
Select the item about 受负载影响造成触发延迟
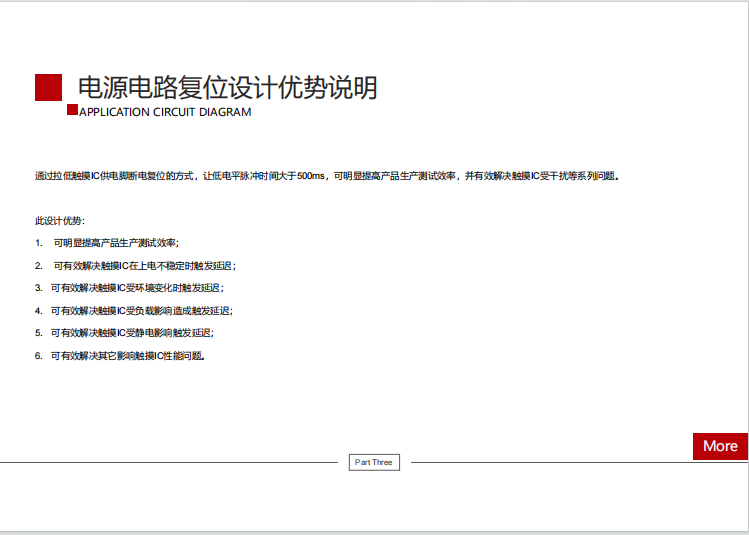pyautogui.click(x=141, y=311)
